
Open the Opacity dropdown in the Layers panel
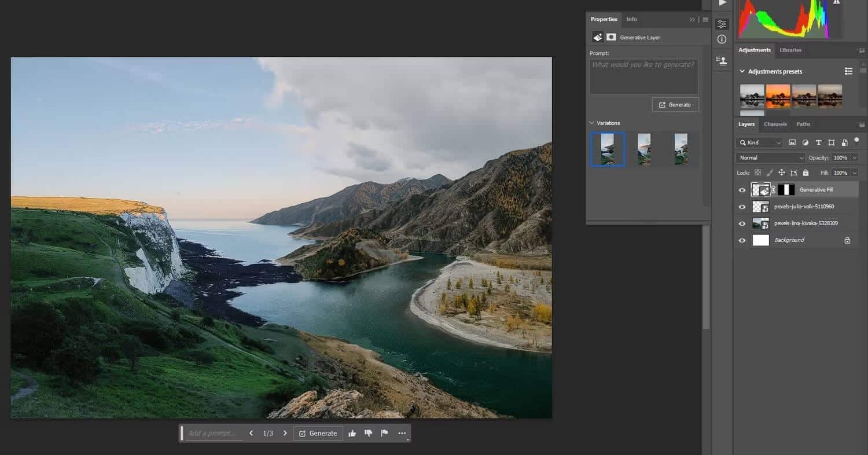(855, 157)
